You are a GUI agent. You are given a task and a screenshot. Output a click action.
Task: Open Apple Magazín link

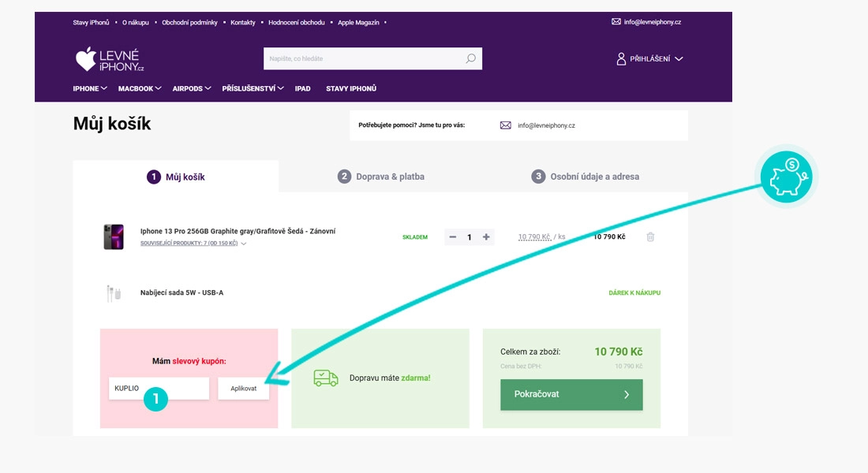pyautogui.click(x=358, y=23)
